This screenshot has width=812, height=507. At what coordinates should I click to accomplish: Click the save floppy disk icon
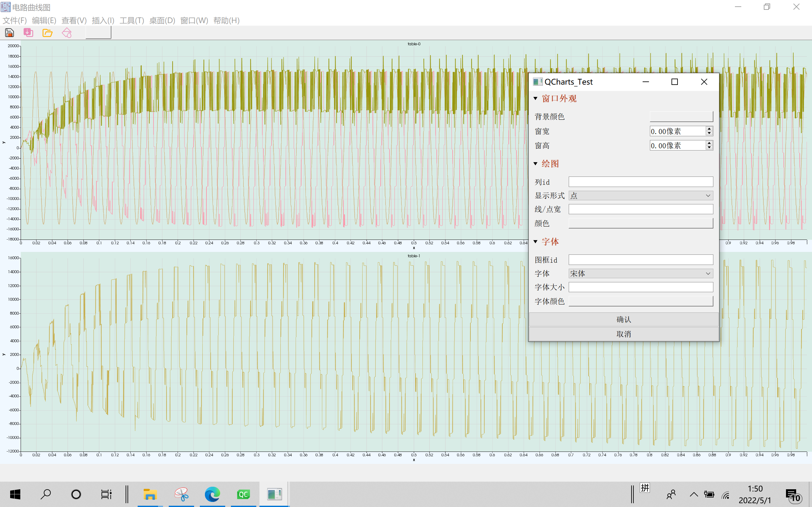pyautogui.click(x=10, y=33)
